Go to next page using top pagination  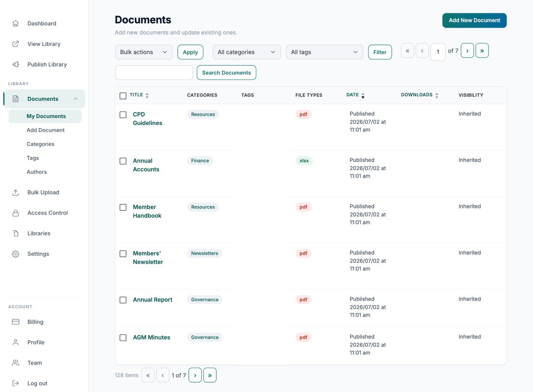467,51
